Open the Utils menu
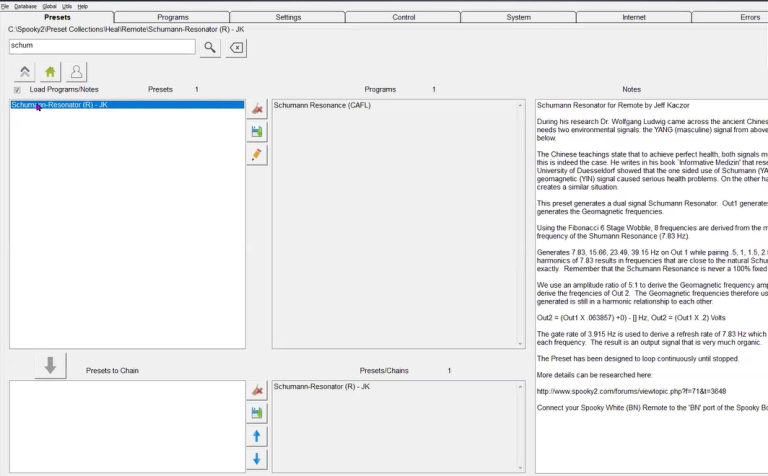 pos(67,6)
